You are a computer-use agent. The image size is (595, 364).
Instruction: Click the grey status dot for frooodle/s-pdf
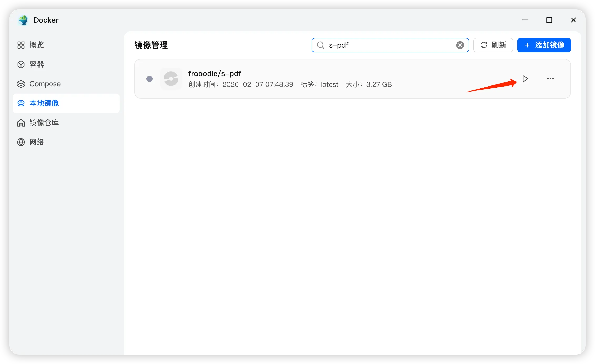(x=150, y=79)
